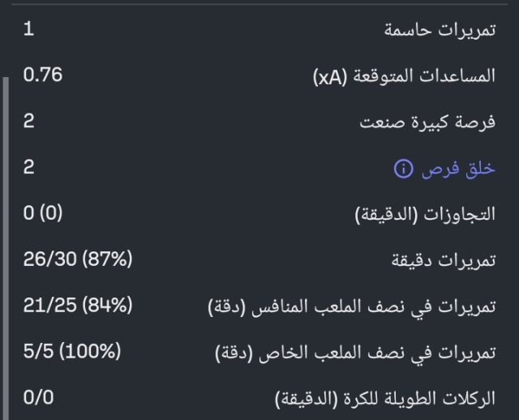This screenshot has width=519, height=420.
Task: Click the value 1 for تمريرات حاسمة
Action: tap(29, 30)
